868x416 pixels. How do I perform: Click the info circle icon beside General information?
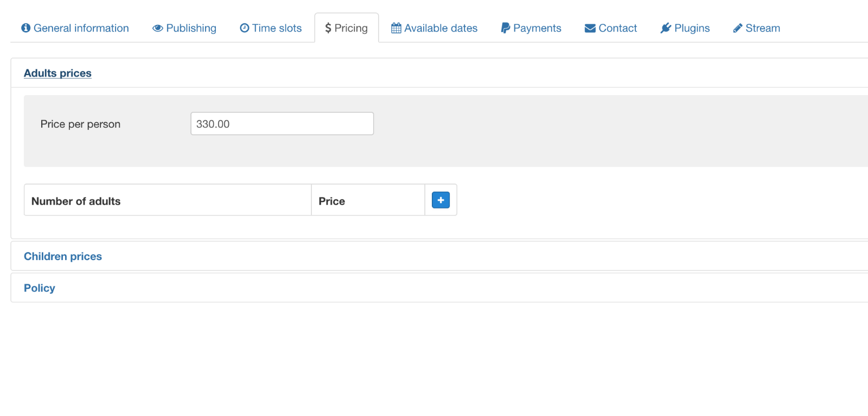tap(25, 28)
